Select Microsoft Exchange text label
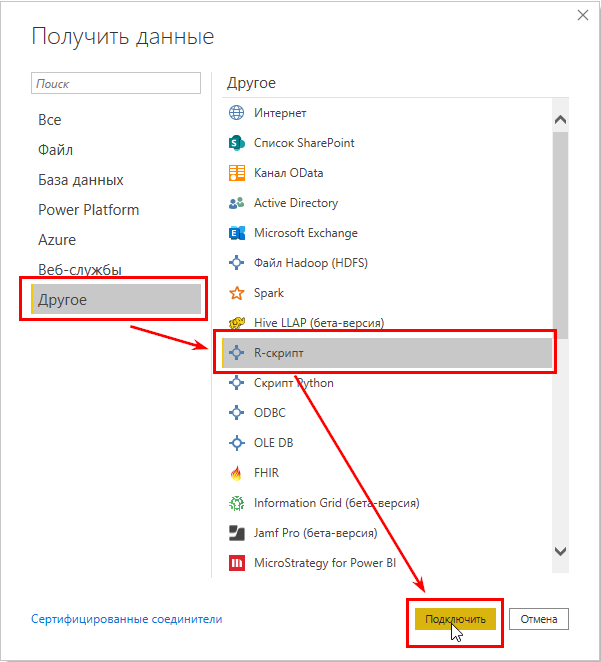Viewport: 601px width, 662px height. pos(306,233)
